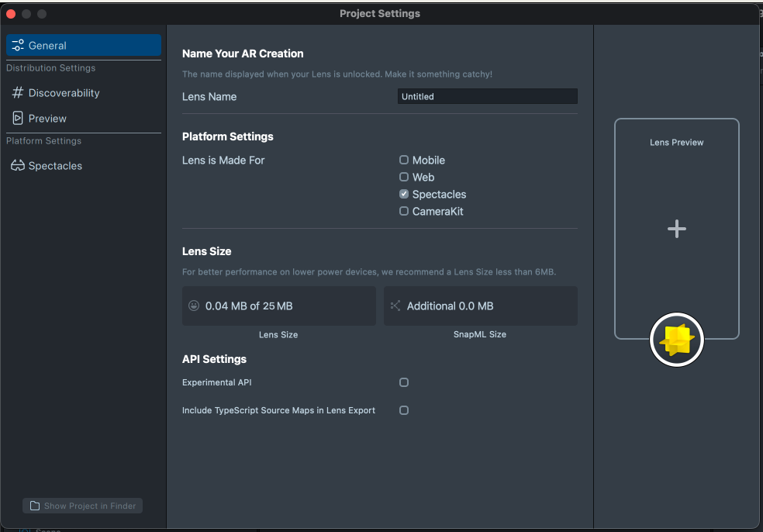Close the Project Settings window
Screen dimensions: 763x532
click(11, 14)
